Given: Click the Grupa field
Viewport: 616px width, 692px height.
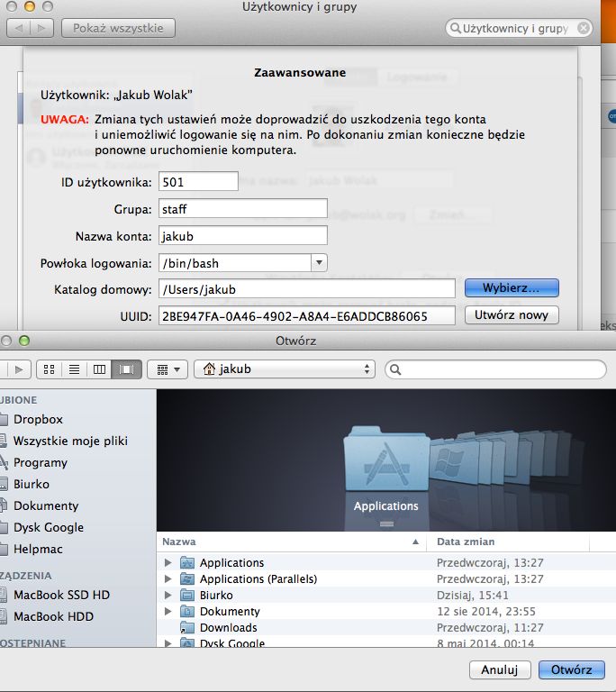Looking at the screenshot, I should click(243, 209).
